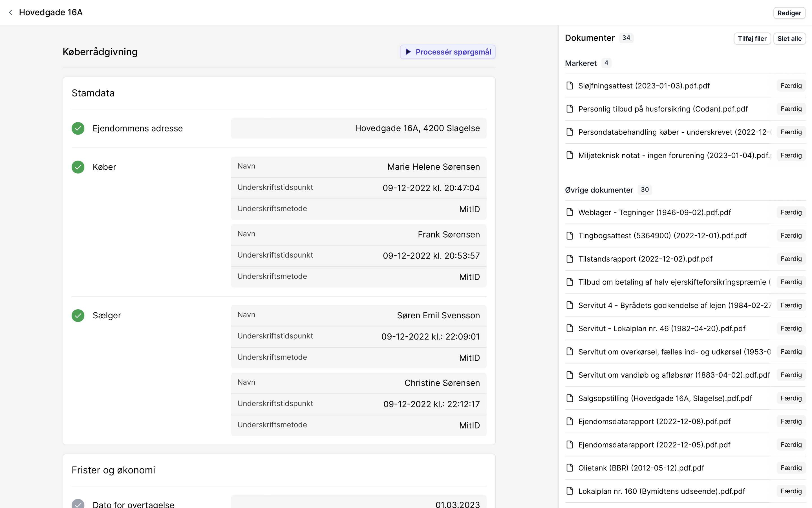Image resolution: width=812 pixels, height=508 pixels.
Task: Click Slet alle button
Action: pyautogui.click(x=789, y=38)
